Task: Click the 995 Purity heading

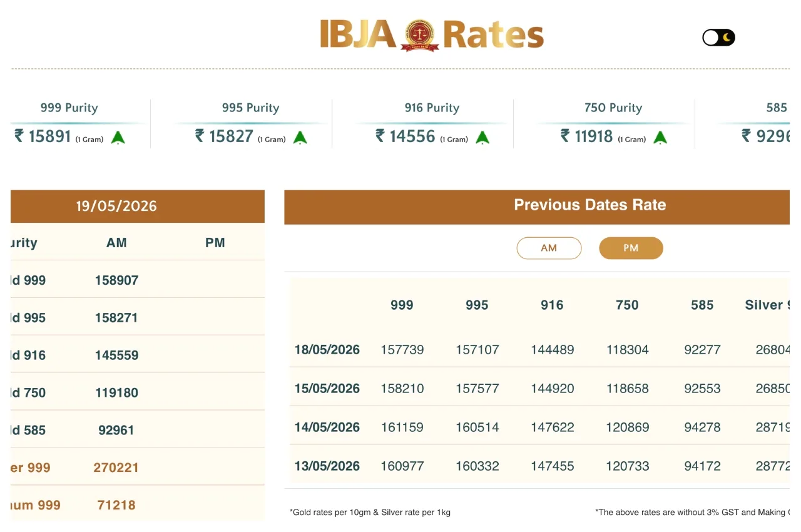Action: (x=250, y=108)
